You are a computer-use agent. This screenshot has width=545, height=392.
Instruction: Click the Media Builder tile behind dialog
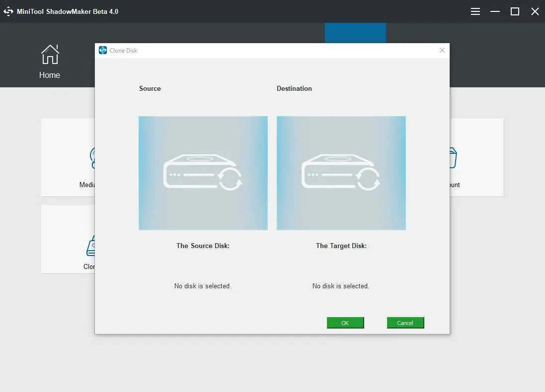click(68, 158)
